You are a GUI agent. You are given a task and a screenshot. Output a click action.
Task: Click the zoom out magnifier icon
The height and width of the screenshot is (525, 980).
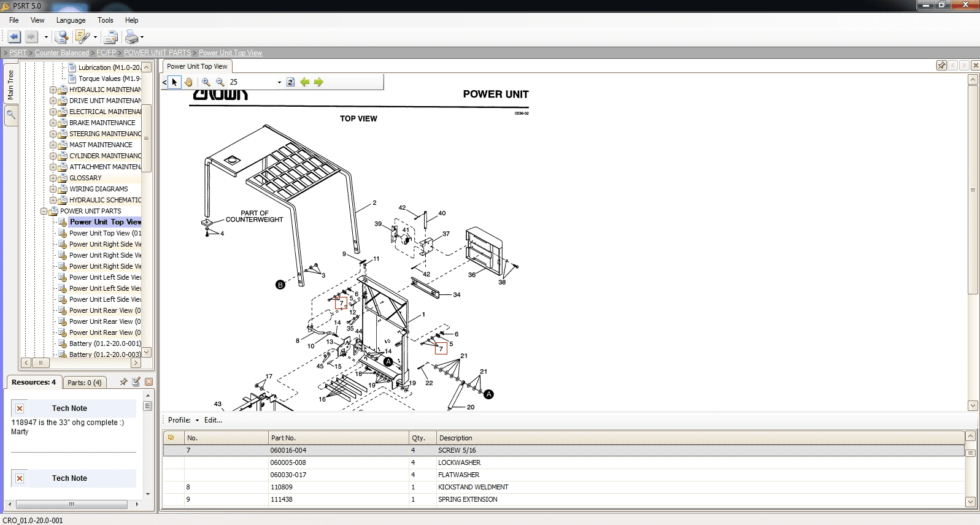click(x=220, y=82)
